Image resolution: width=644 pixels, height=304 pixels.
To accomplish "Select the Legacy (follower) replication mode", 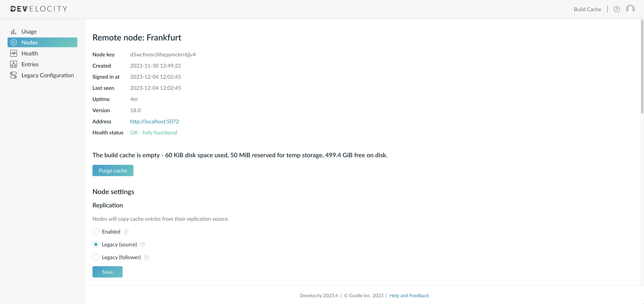I will [x=96, y=257].
